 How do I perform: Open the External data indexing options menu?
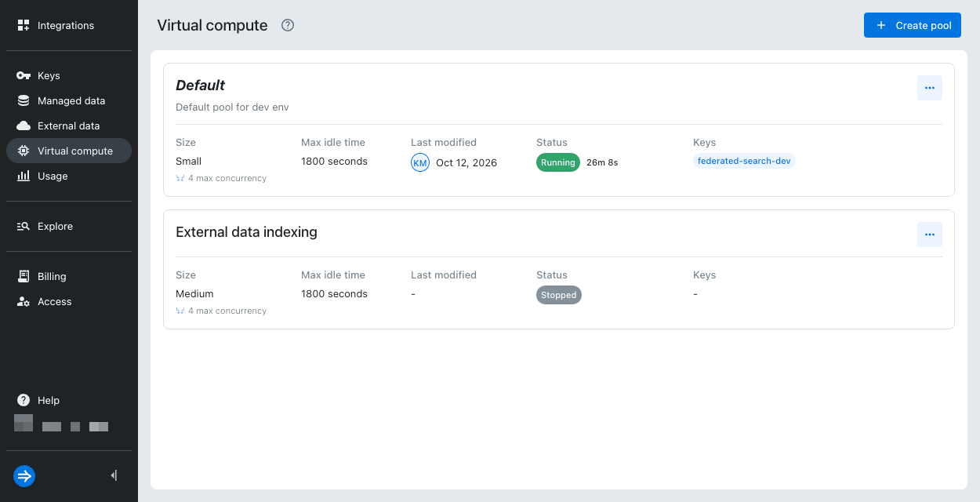(x=930, y=235)
